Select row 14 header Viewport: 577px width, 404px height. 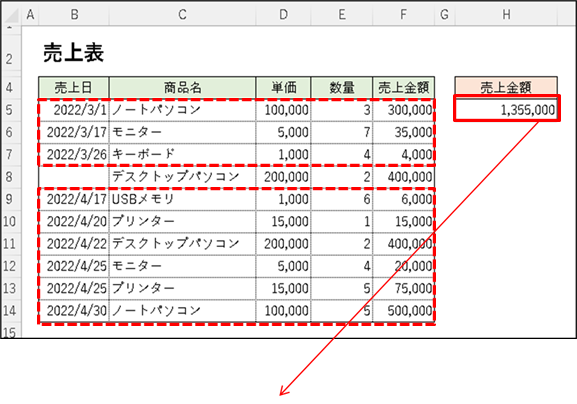tap(11, 311)
